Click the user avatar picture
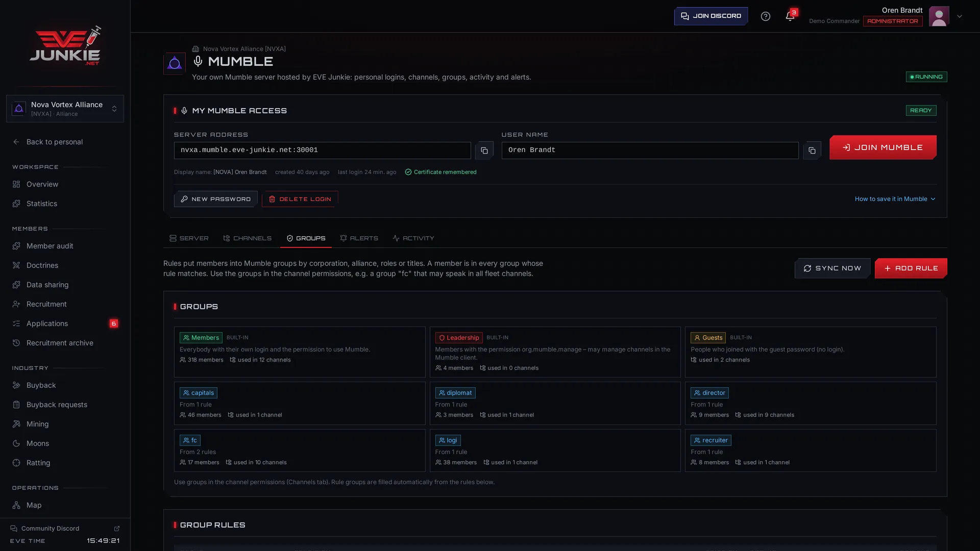This screenshot has height=551, width=980. point(939,16)
